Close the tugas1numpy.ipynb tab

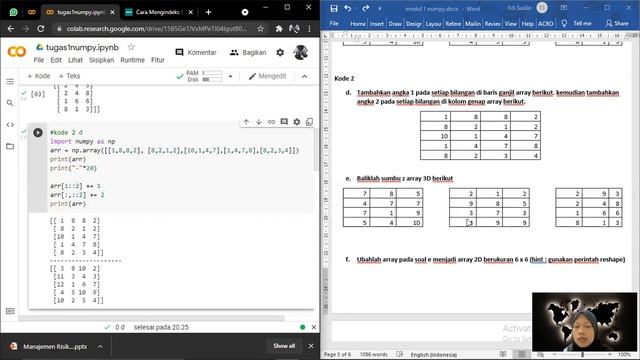(x=112, y=12)
